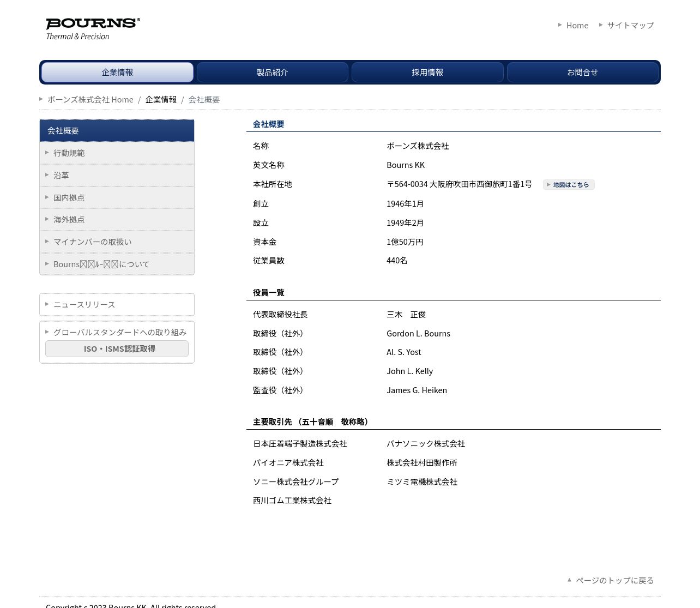This screenshot has width=700, height=608.
Task: Click パナソニック株式会社 in client list
Action: [x=426, y=444]
